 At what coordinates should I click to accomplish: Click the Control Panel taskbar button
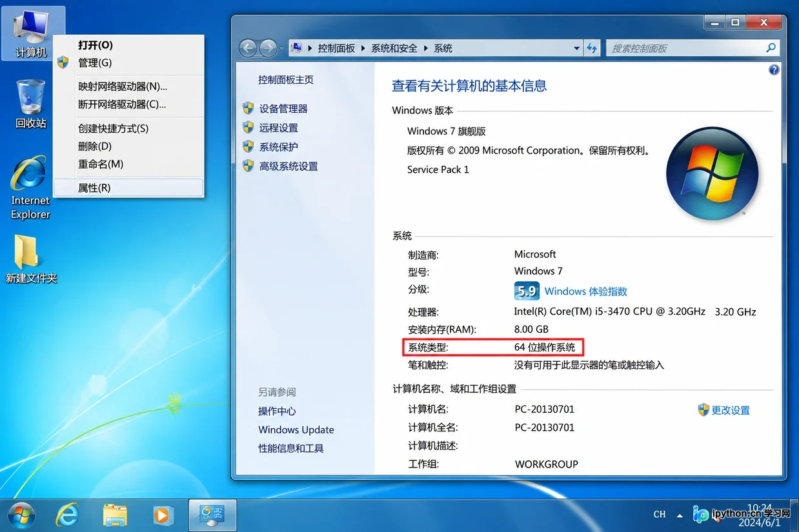(212, 515)
